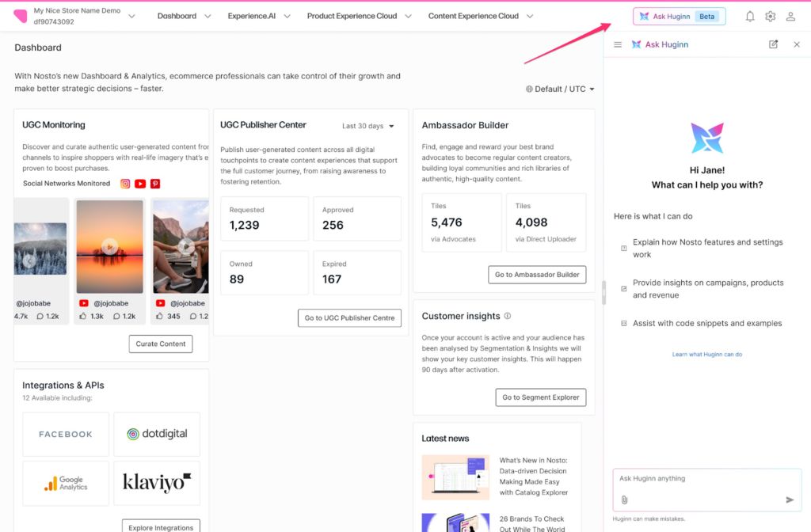Click the Ask Huginn anything input field
This screenshot has width=811, height=532.
click(x=705, y=479)
